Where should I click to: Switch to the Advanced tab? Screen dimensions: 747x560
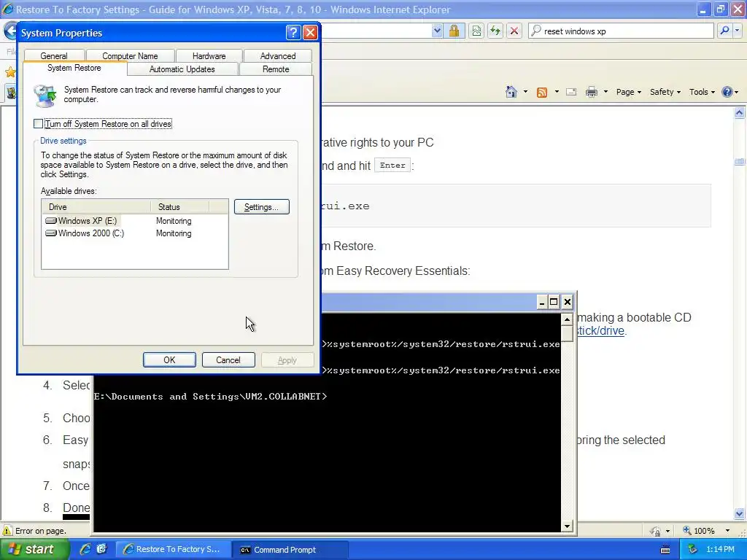click(278, 55)
